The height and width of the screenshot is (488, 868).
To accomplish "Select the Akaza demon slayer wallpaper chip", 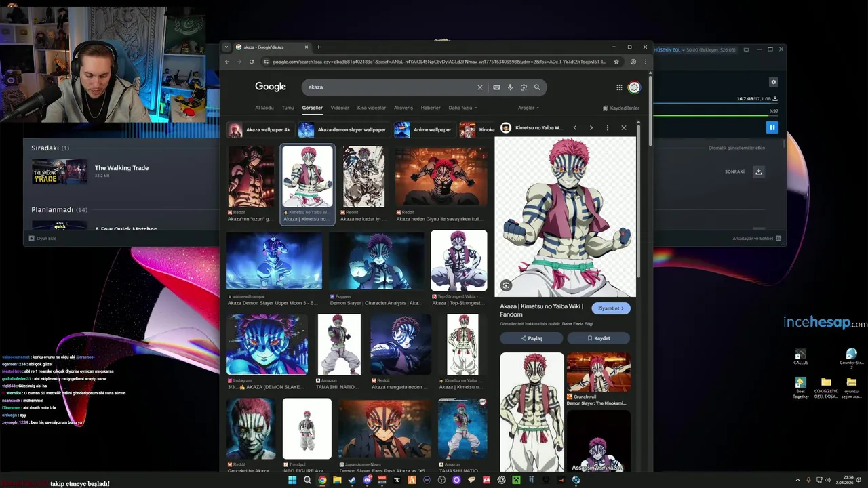I will coord(343,129).
